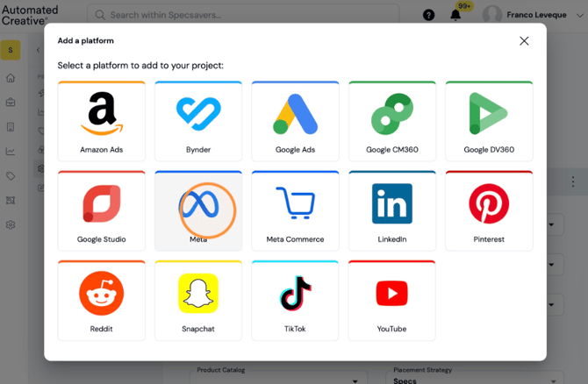Open the three-dot options menu behind the dialog
The height and width of the screenshot is (384, 588).
click(x=572, y=181)
